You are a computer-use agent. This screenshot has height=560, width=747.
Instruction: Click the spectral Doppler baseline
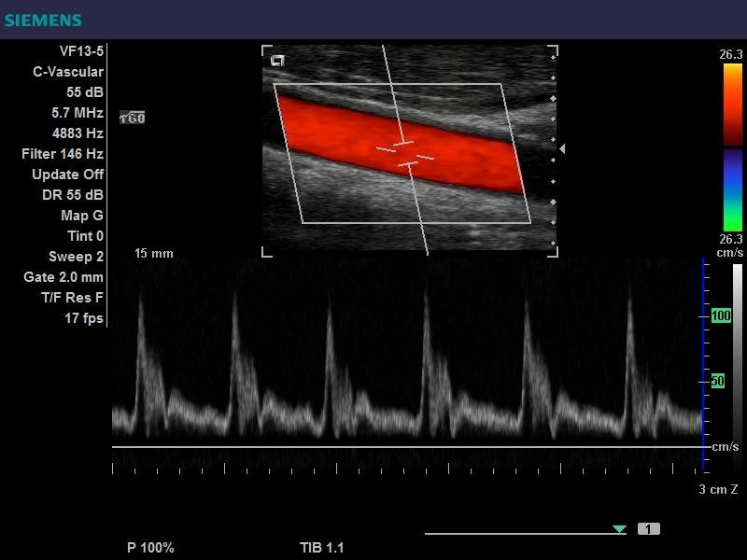coord(406,447)
